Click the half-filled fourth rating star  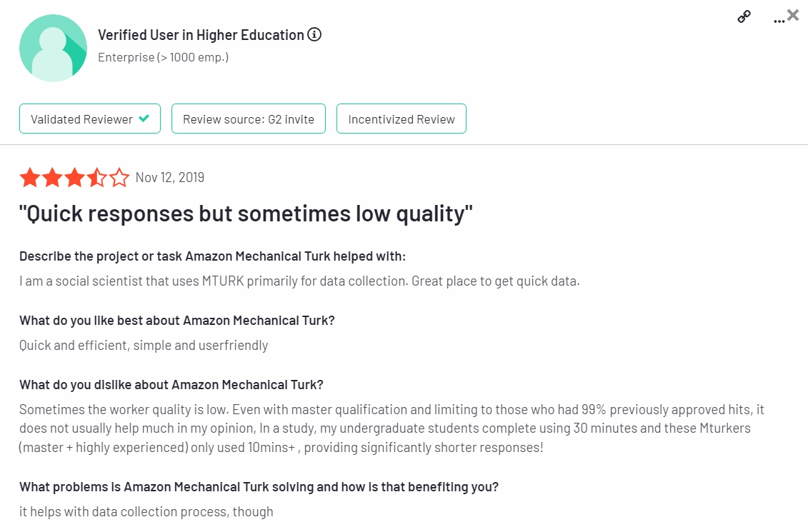pyautogui.click(x=96, y=178)
